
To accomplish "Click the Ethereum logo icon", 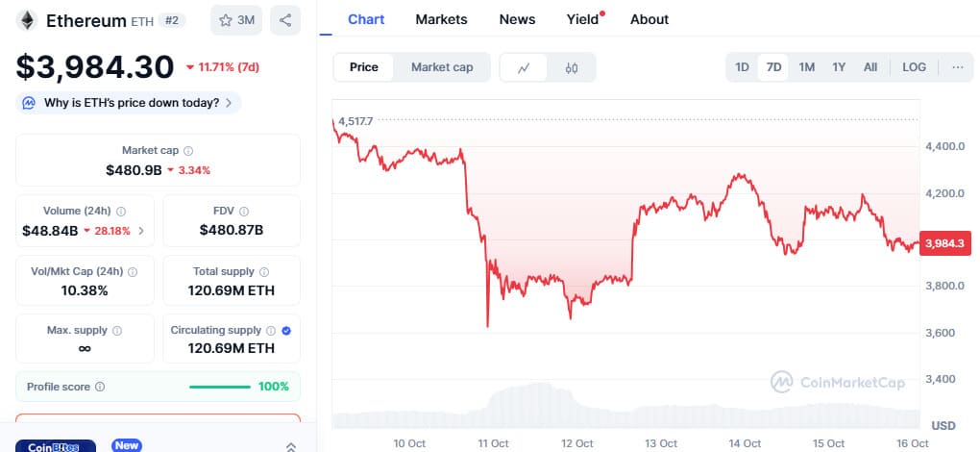I will [x=26, y=20].
